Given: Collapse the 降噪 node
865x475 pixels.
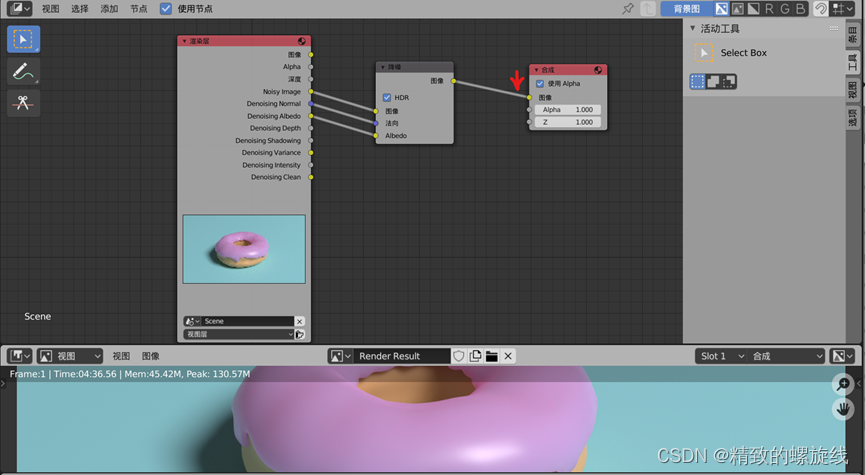Looking at the screenshot, I should point(383,67).
